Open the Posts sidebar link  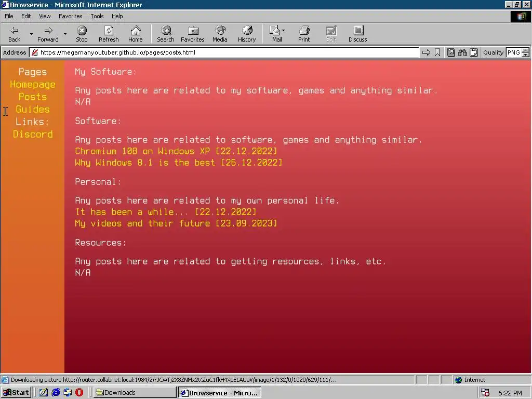point(33,97)
